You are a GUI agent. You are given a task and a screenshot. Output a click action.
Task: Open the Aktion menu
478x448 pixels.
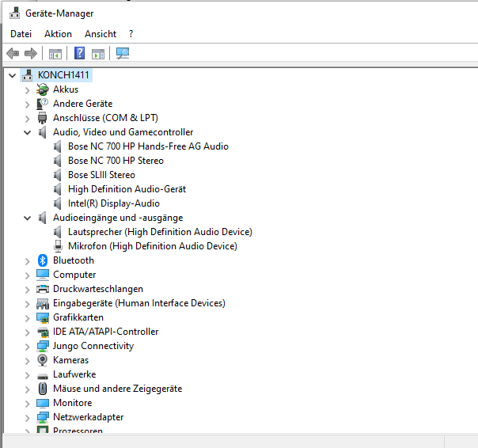(58, 34)
